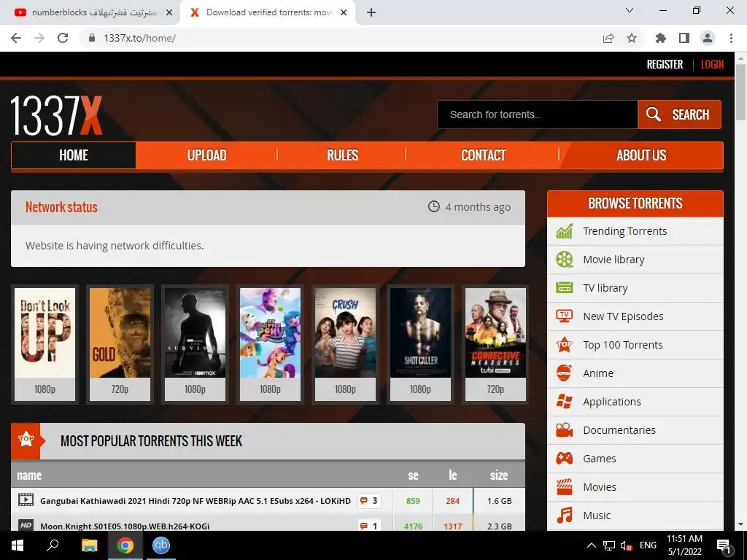
Task: Open the RULES navigation item
Action: (342, 155)
